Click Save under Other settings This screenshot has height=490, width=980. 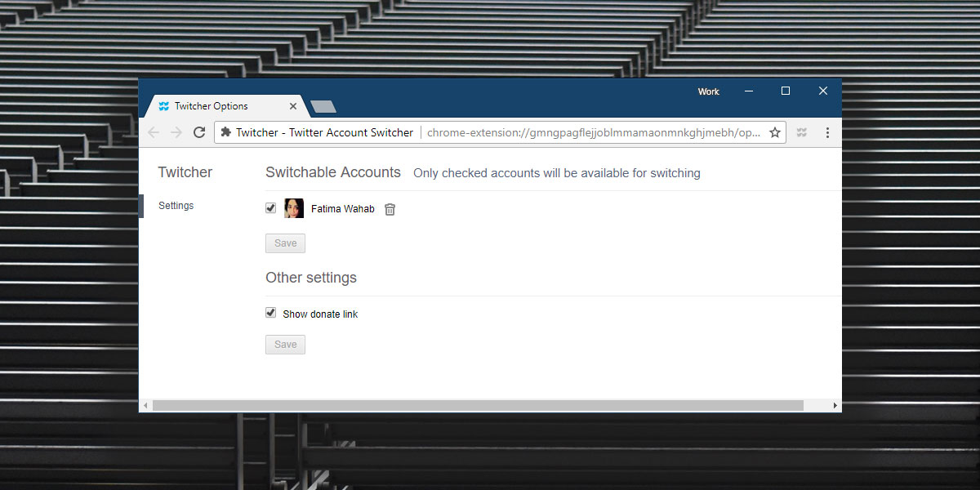(x=285, y=345)
